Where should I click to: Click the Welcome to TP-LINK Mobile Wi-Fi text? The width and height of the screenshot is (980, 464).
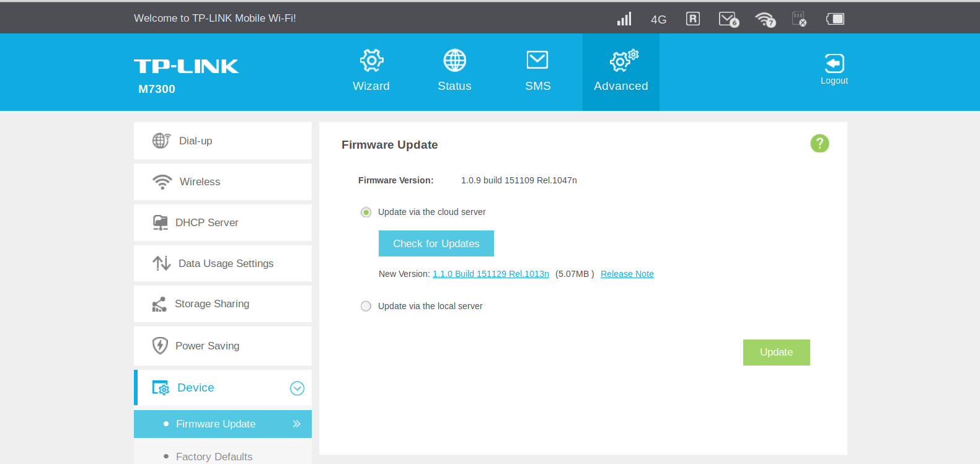pyautogui.click(x=215, y=19)
